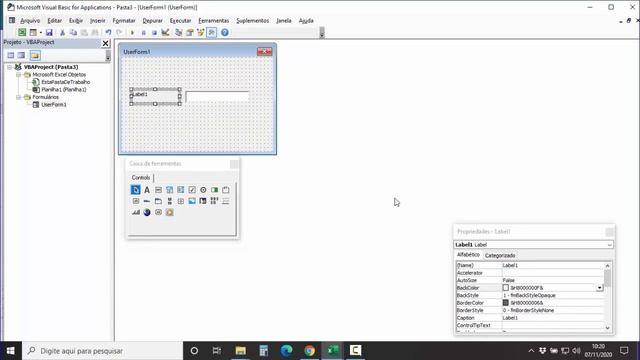Viewport: 640px width, 360px height.
Task: Open the Depurar menu
Action: click(x=152, y=20)
